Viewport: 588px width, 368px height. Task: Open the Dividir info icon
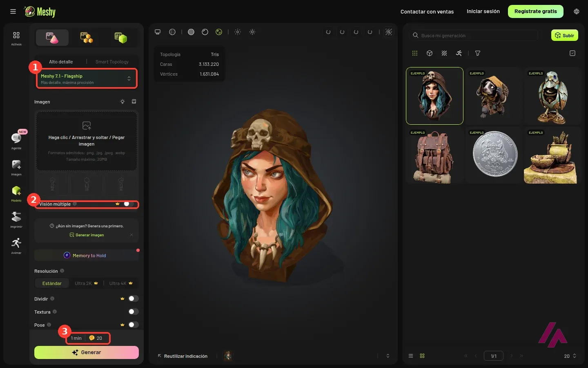coord(52,298)
